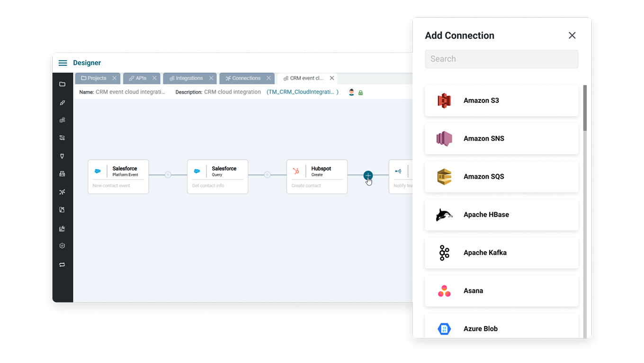Image resolution: width=644 pixels, height=363 pixels.
Task: Click the connection list scrollbar
Action: (585, 109)
